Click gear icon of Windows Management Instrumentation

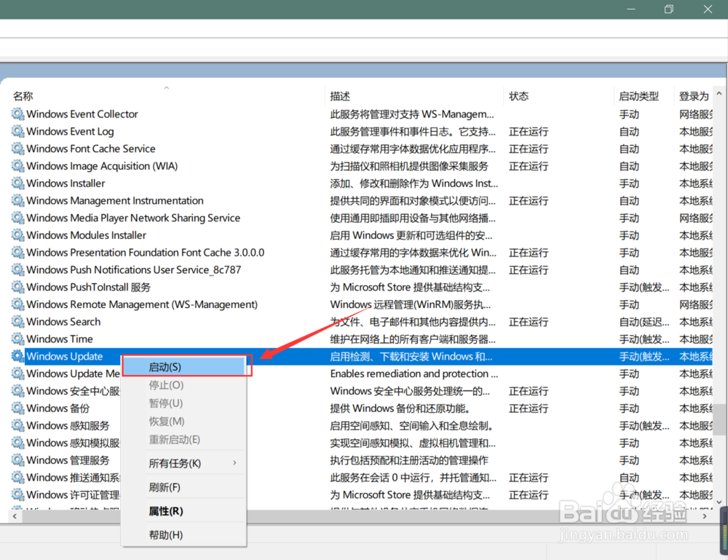point(17,200)
